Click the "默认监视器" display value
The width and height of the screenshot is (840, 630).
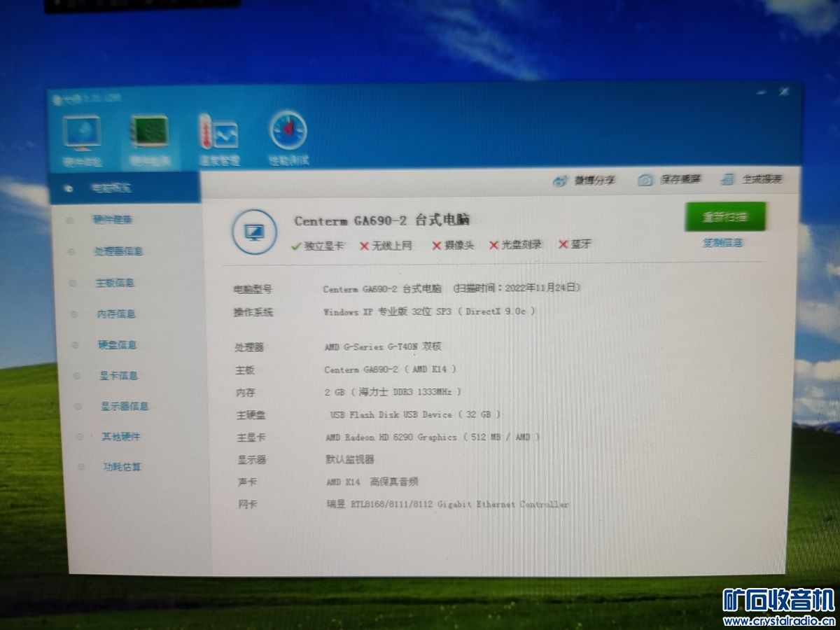(350, 459)
